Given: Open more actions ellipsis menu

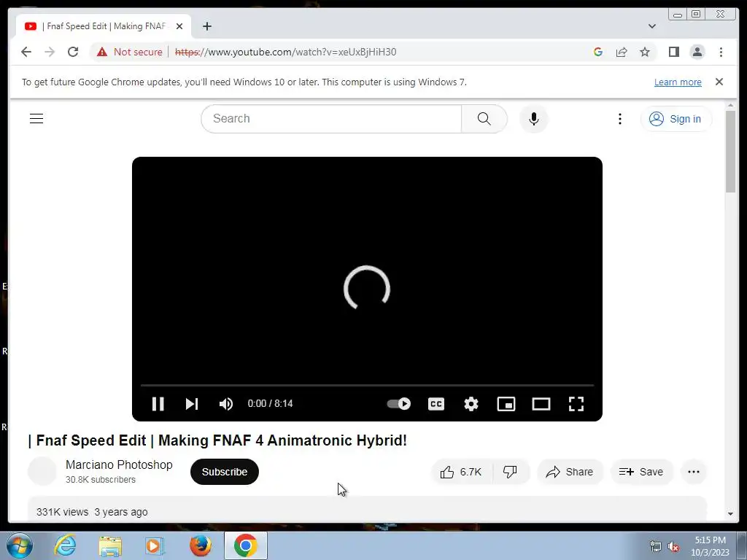Looking at the screenshot, I should click(x=694, y=472).
